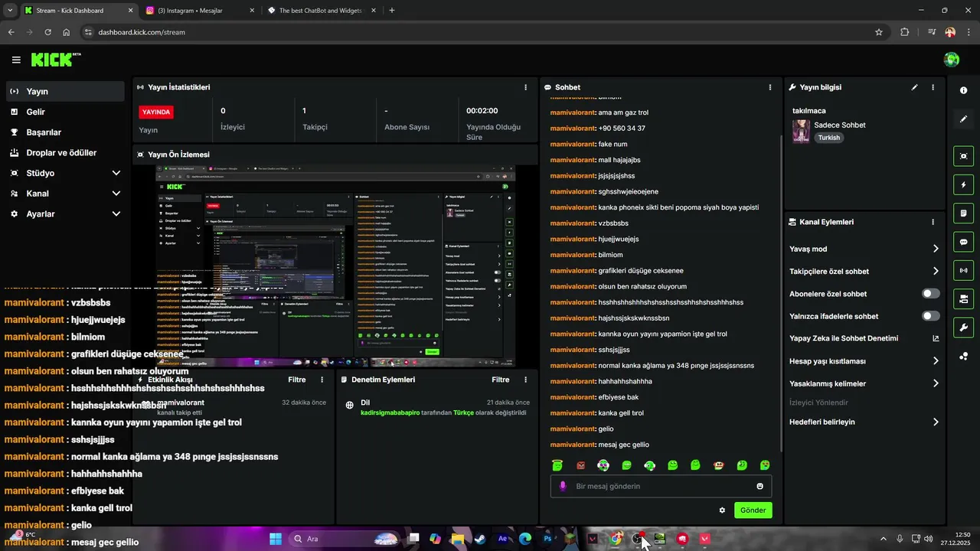Toggle Abonelere özel sohbet switch
This screenshot has width=980, height=551.
pyautogui.click(x=931, y=294)
